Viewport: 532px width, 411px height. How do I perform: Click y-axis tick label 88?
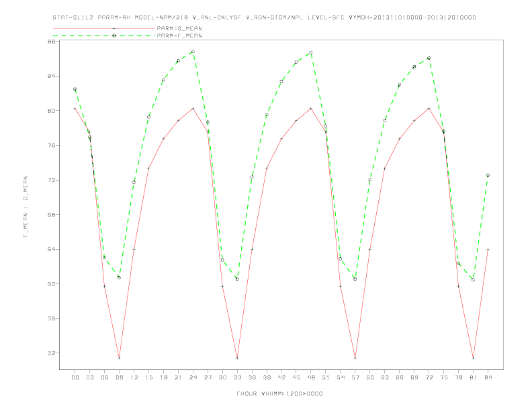[x=52, y=42]
